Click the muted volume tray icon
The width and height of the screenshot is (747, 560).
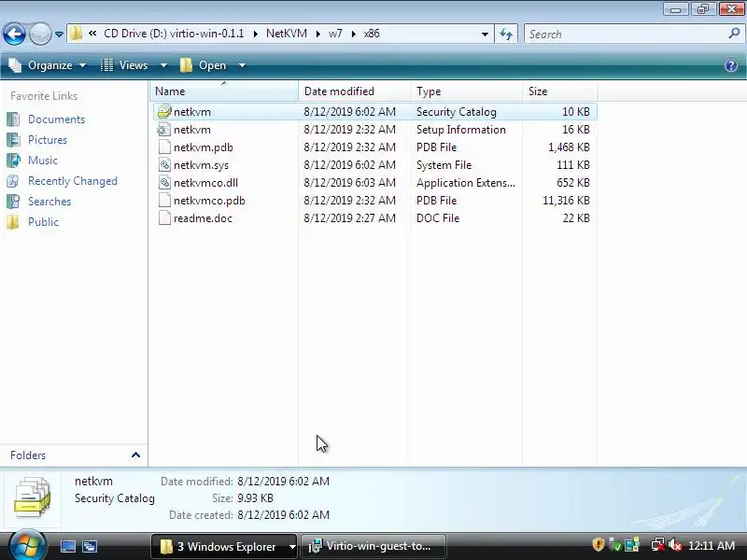pos(675,544)
